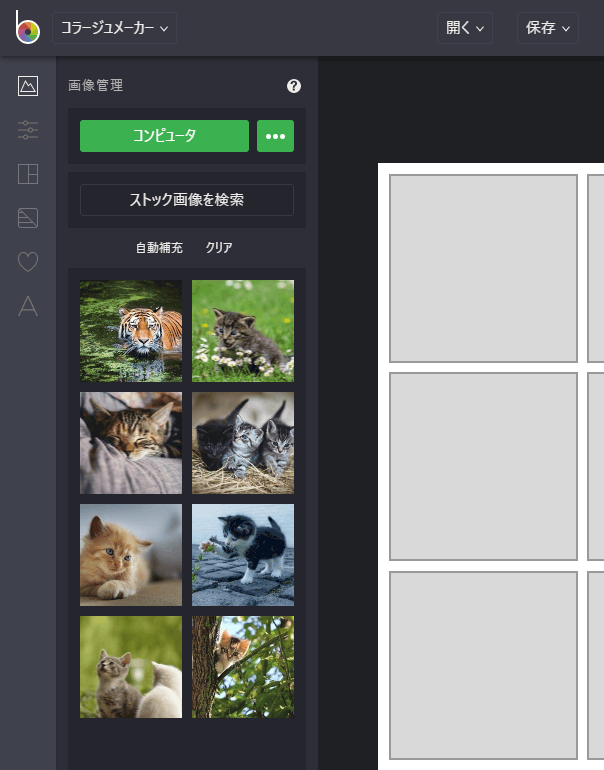Expand the 開く menu
604x770 pixels.
pyautogui.click(x=465, y=28)
